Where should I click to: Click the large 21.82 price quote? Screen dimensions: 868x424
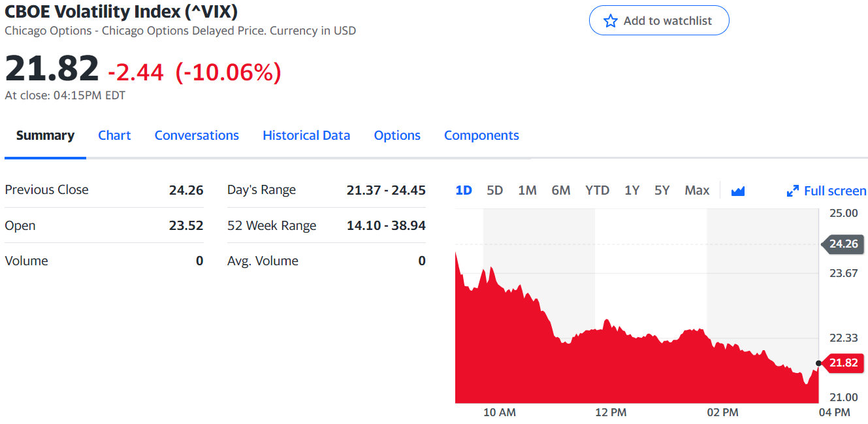[52, 68]
